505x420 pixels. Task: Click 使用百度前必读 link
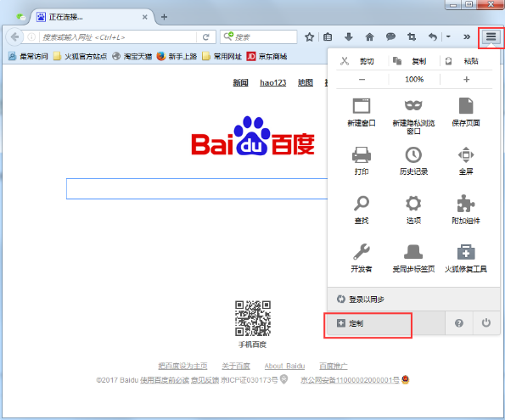coord(165,380)
